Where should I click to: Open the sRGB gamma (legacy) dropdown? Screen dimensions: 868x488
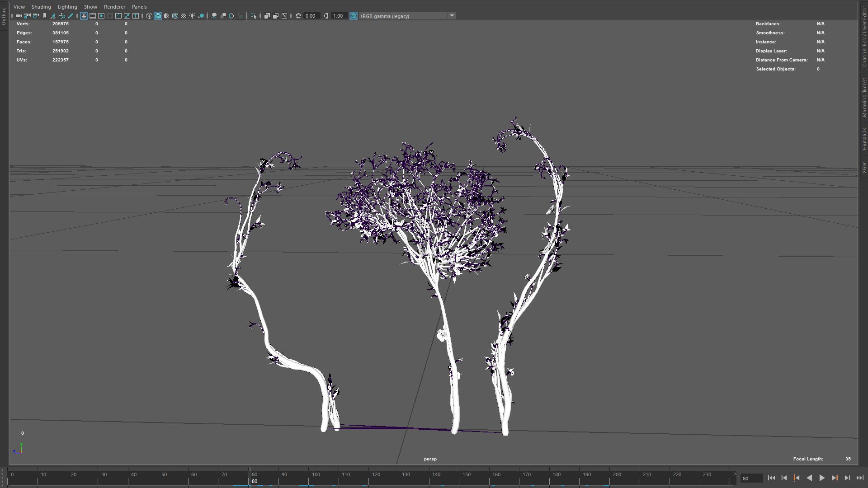407,16
